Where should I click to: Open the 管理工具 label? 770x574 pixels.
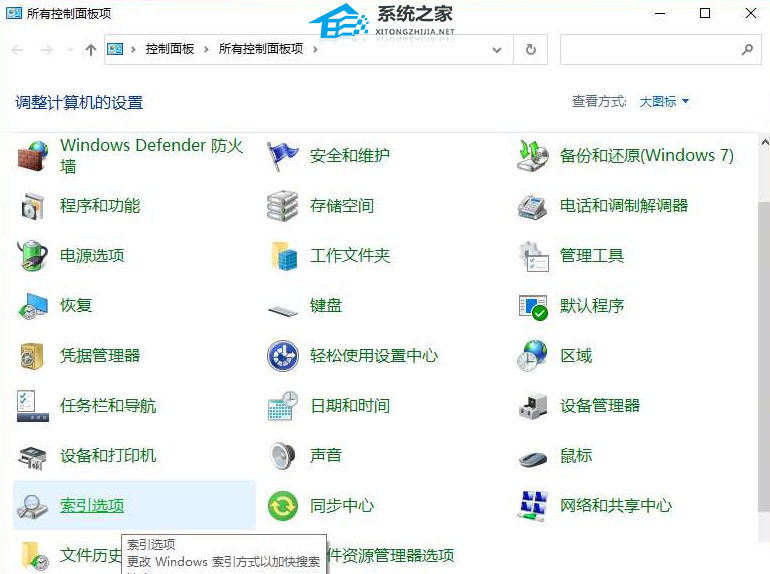592,255
